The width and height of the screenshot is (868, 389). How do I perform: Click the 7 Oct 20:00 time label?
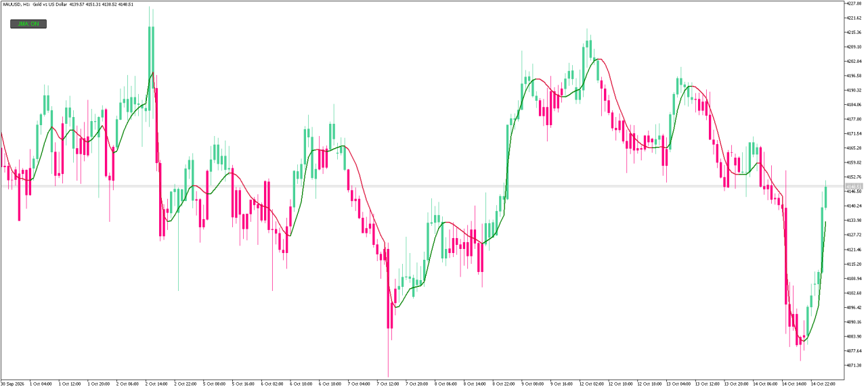418,384
